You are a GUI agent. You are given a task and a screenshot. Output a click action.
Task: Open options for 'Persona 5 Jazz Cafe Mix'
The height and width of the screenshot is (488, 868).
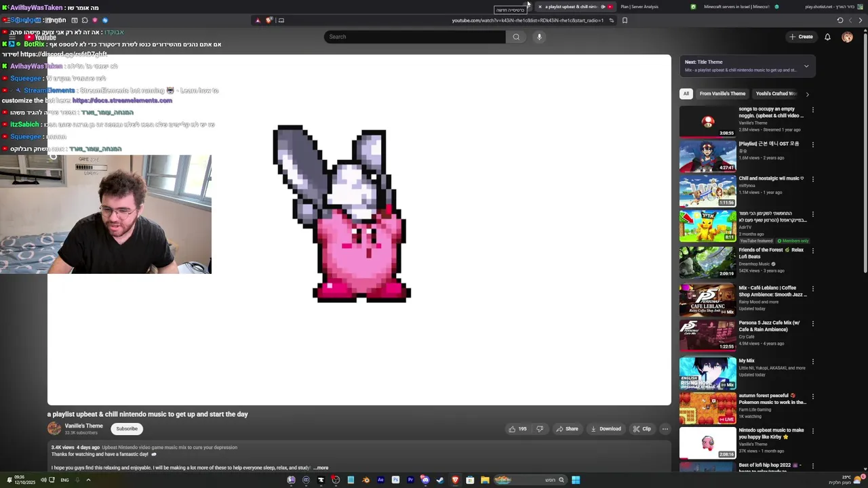pos(812,324)
